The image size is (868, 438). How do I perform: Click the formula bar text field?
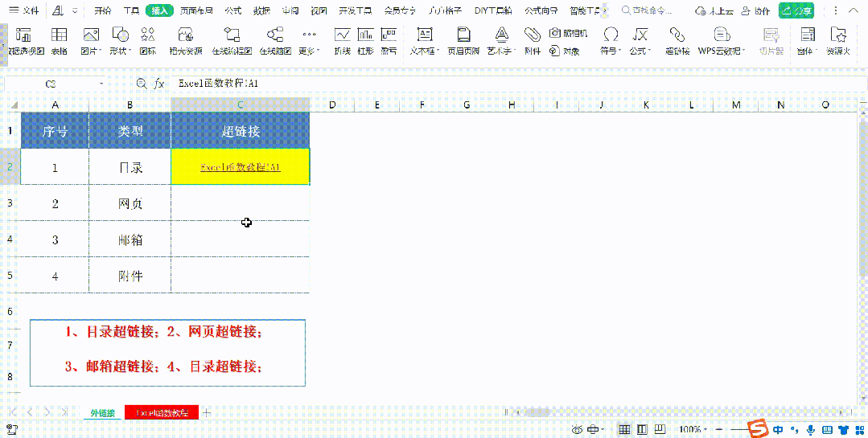[519, 84]
